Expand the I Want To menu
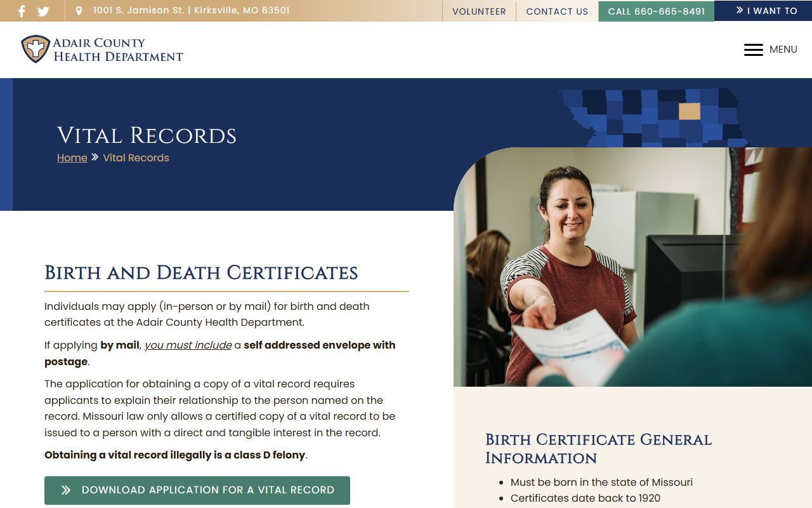812x508 pixels. point(763,11)
